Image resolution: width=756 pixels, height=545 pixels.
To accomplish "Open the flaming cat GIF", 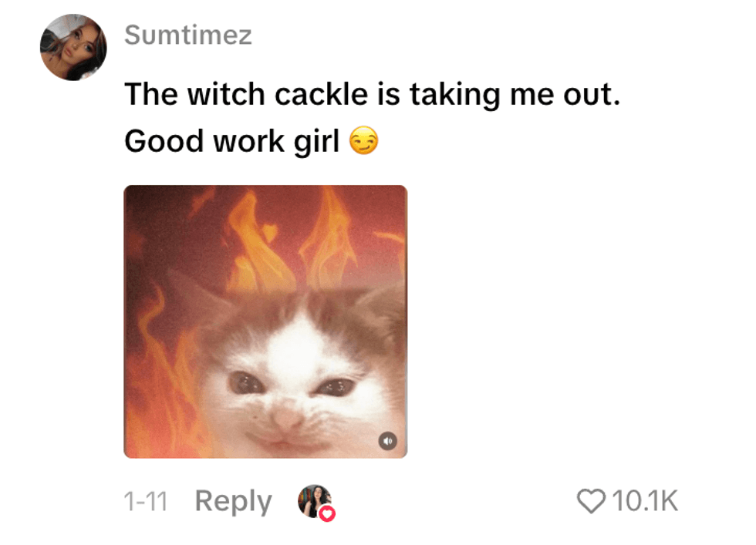I will pyautogui.click(x=265, y=321).
